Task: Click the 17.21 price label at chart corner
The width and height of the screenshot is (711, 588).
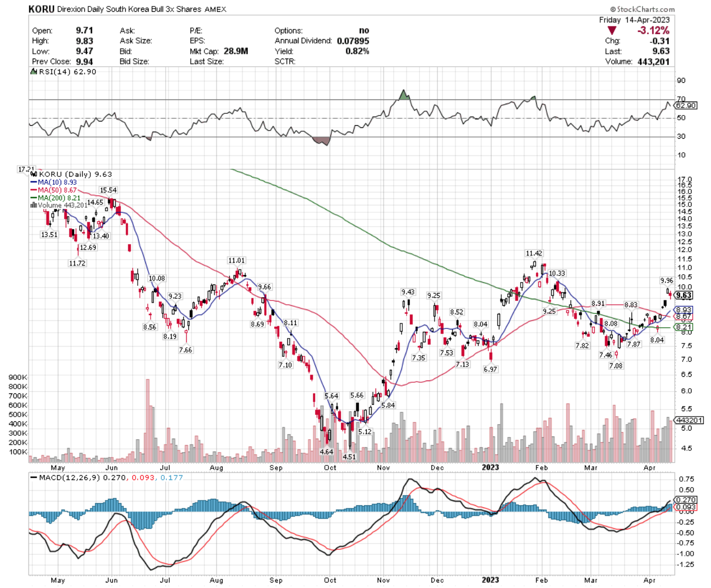Action: click(x=26, y=169)
